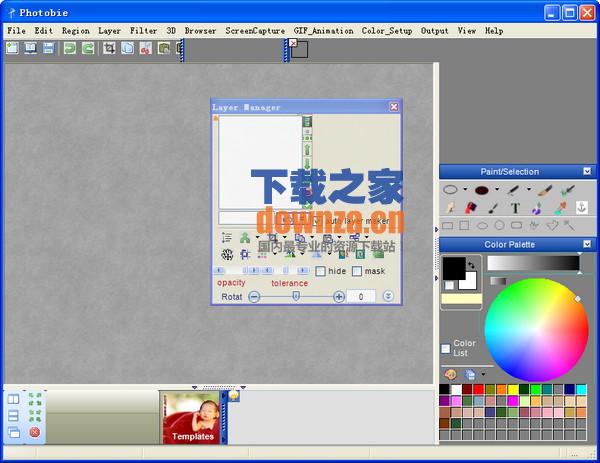Image resolution: width=600 pixels, height=463 pixels.
Task: Collapse the Paint/Selection panel
Action: click(x=587, y=171)
